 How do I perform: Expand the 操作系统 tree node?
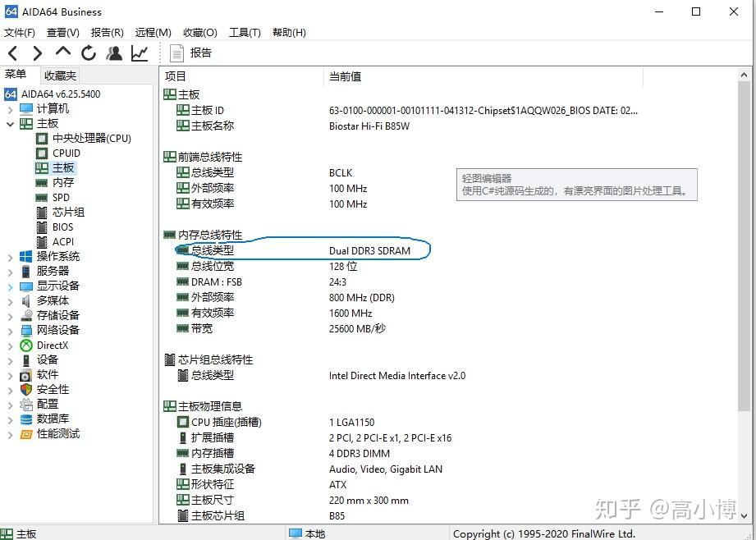tap(10, 258)
